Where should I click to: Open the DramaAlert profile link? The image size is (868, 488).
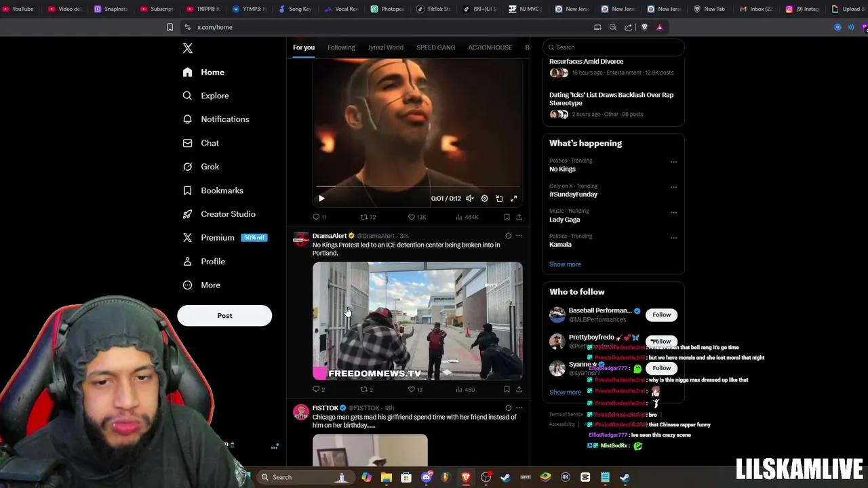click(330, 236)
